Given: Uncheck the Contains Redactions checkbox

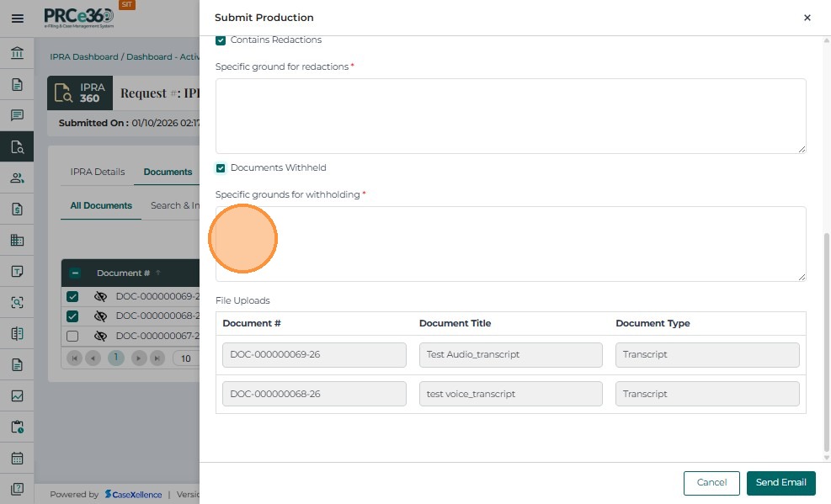Looking at the screenshot, I should click(x=221, y=40).
